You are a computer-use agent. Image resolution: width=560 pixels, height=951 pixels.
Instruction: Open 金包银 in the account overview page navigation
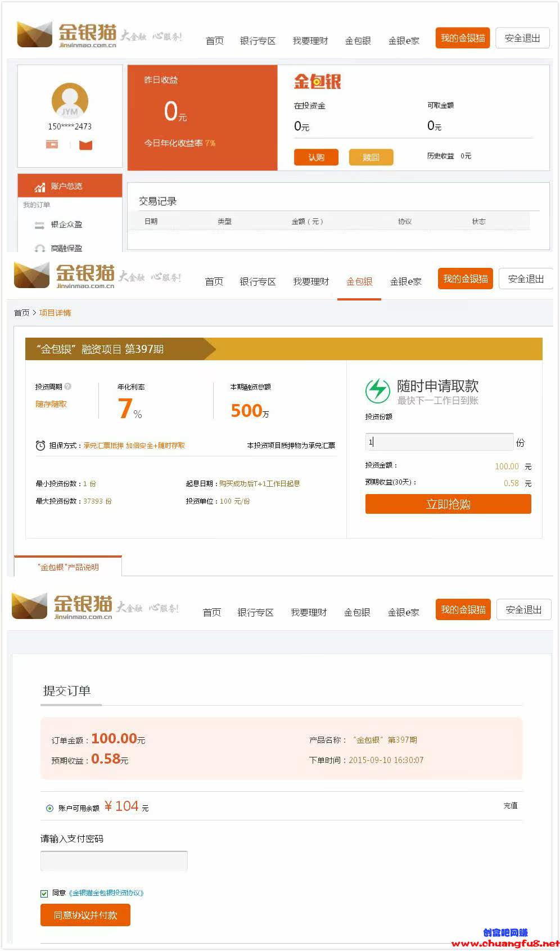coord(358,41)
